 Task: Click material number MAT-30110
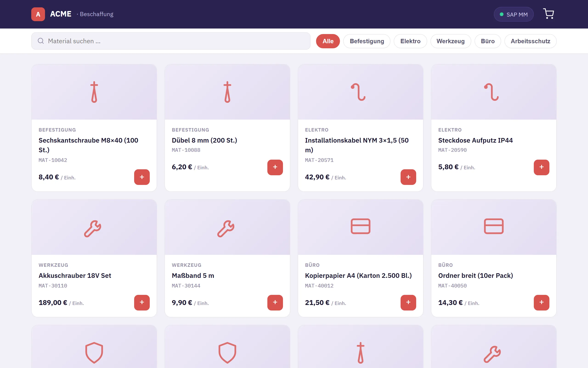tap(53, 286)
